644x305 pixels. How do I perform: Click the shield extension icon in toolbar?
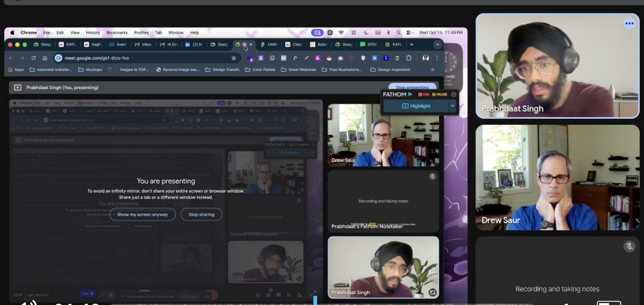(363, 58)
